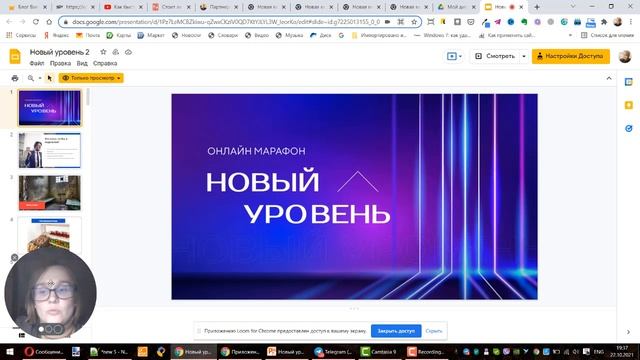Open the Tasks side panel icon
The height and width of the screenshot is (360, 640).
coord(629,128)
